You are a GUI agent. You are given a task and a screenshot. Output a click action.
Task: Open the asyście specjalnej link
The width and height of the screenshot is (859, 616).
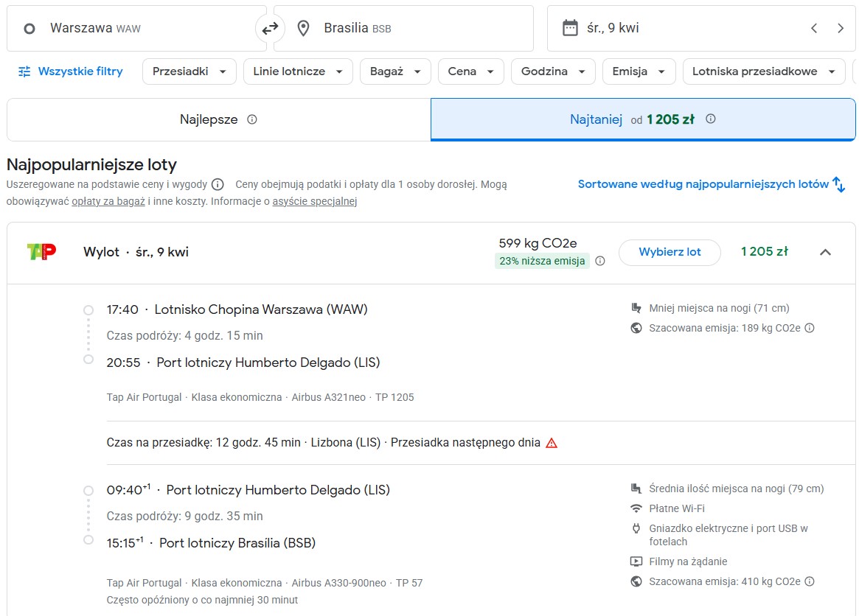pyautogui.click(x=314, y=201)
